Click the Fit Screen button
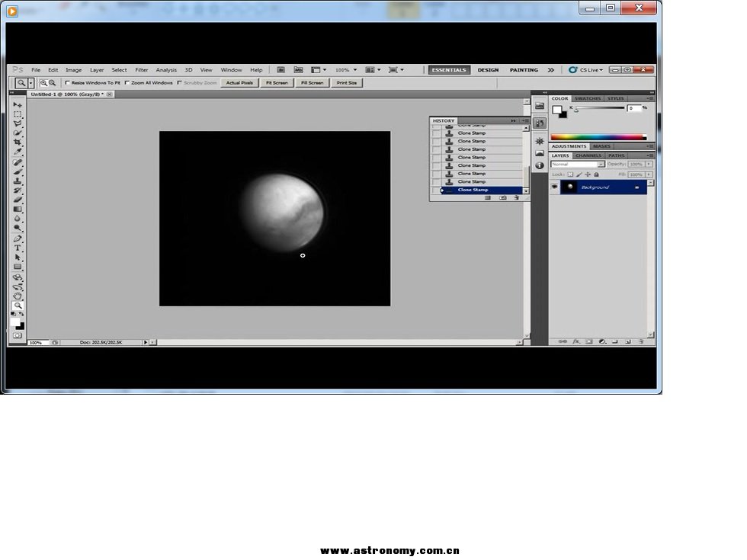Viewport: 747px width, 560px height. click(x=277, y=83)
